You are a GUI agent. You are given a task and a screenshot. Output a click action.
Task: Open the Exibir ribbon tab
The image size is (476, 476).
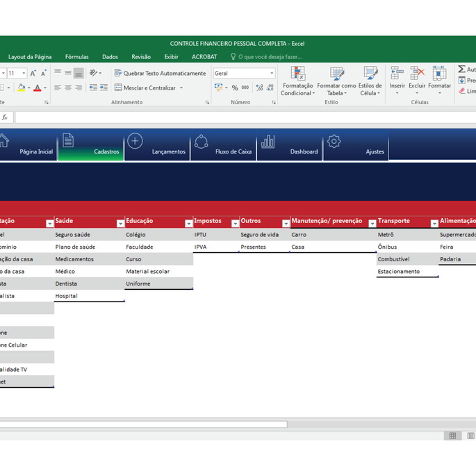[x=171, y=57]
